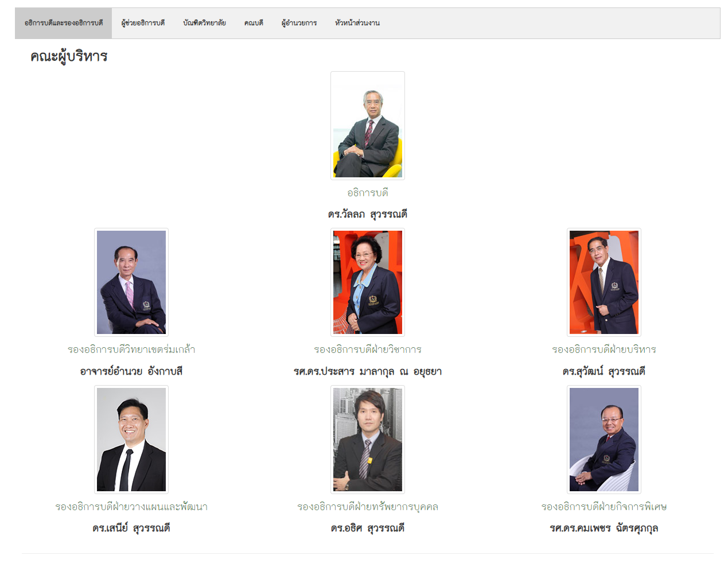Viewport: 728px width, 571px height.
Task: Go to the คณบดี tab
Action: pyautogui.click(x=254, y=23)
